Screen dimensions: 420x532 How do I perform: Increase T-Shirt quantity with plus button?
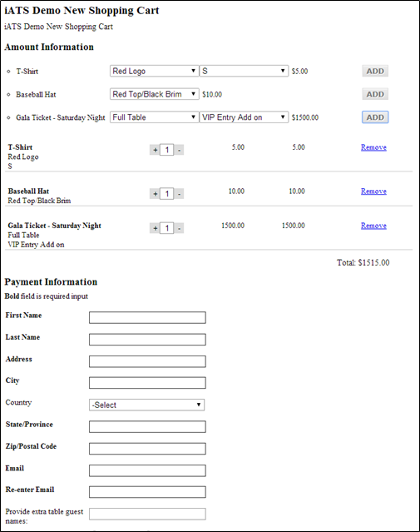point(155,150)
